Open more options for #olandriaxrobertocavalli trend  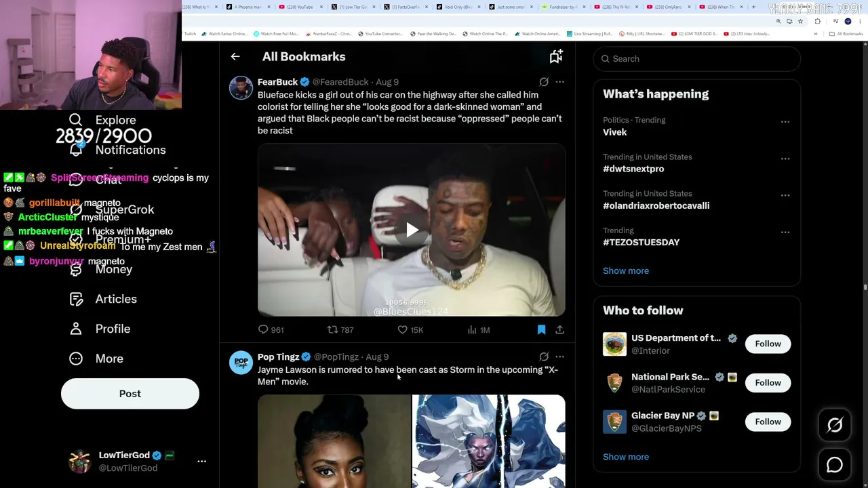(x=785, y=195)
